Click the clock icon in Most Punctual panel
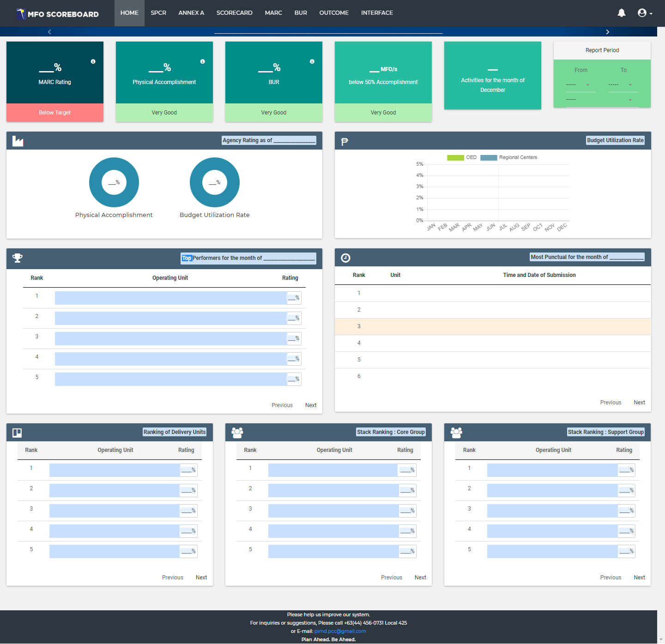This screenshot has height=644, width=665. tap(345, 258)
